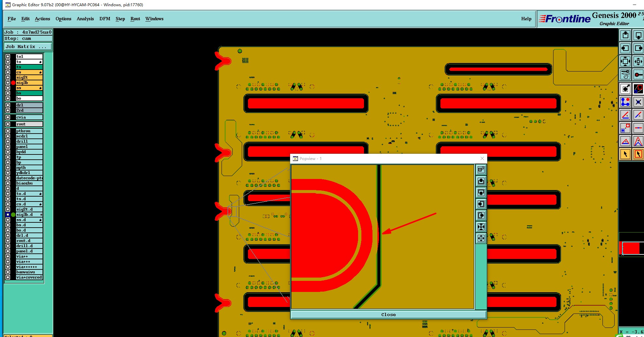The height and width of the screenshot is (337, 644).
Task: Toggle checkbox for layer bs
Action: [8, 93]
